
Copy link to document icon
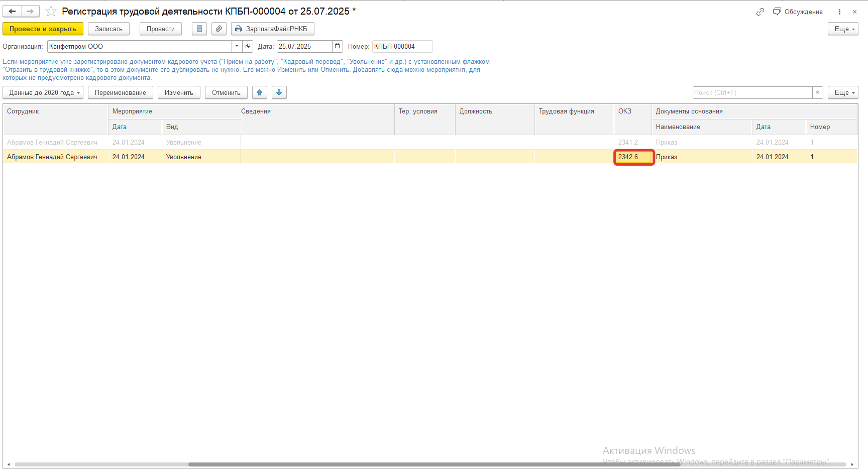(x=760, y=12)
